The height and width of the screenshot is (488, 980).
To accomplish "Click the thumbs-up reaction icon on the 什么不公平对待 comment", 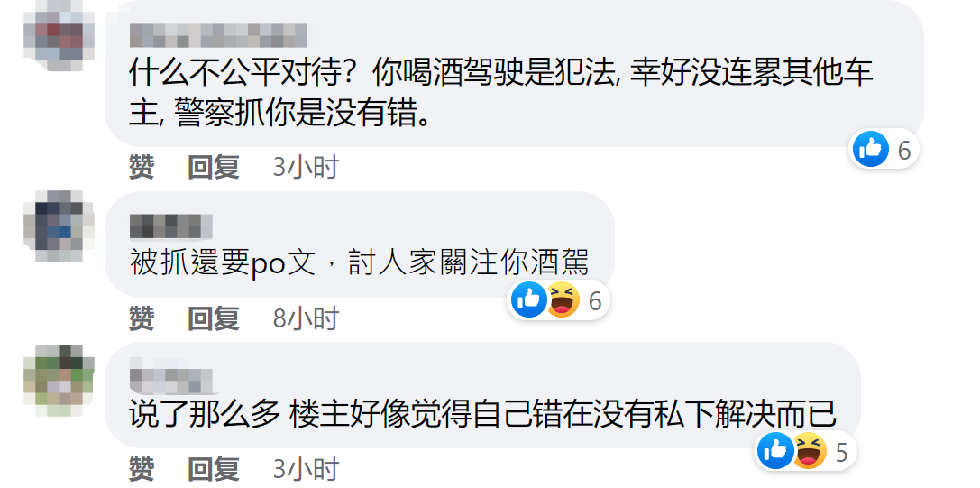I will click(x=871, y=149).
